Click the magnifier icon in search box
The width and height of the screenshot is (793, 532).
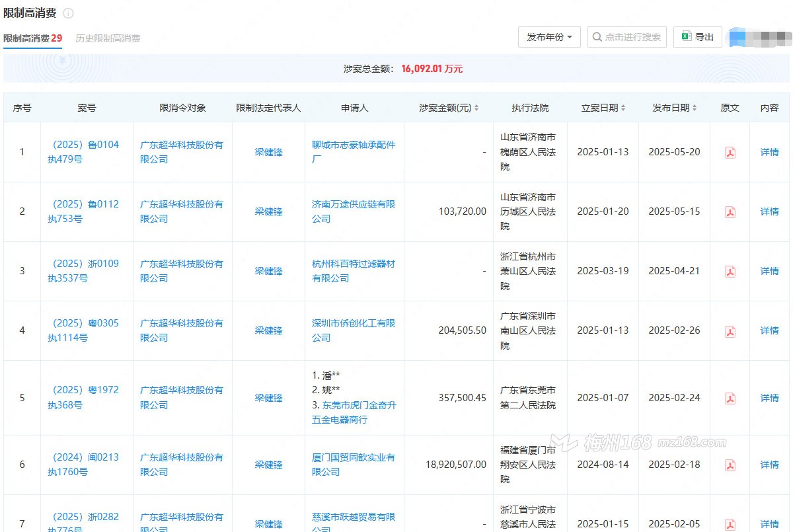[597, 37]
